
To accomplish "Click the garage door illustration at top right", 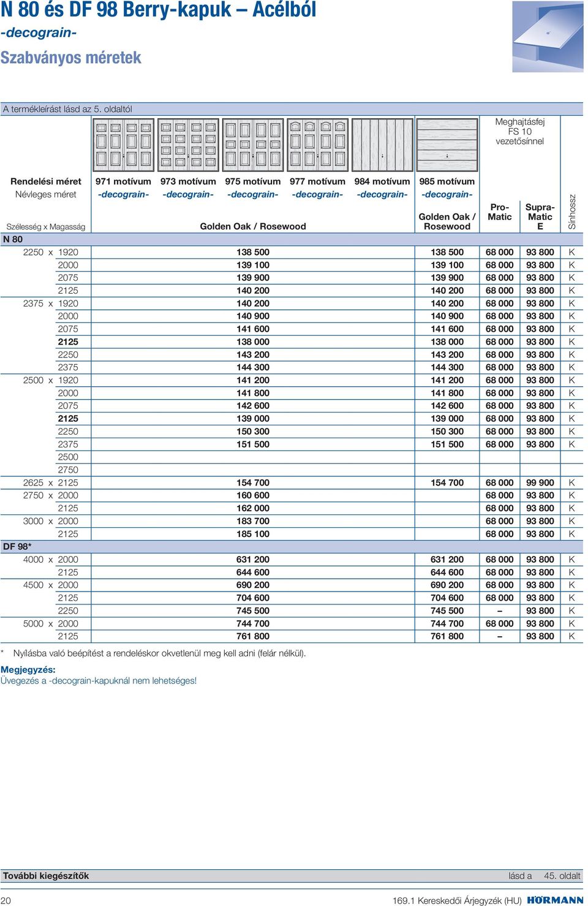I will click(548, 37).
